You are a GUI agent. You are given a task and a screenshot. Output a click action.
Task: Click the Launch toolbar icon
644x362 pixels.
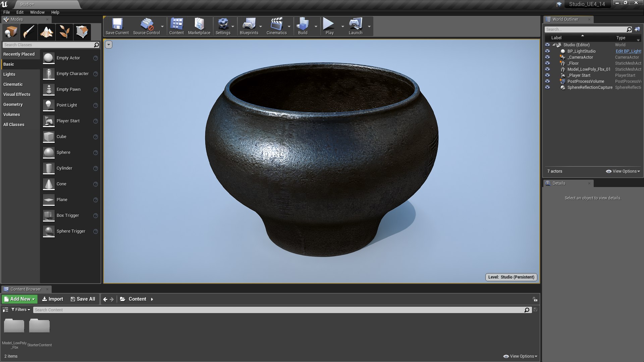pos(356,26)
